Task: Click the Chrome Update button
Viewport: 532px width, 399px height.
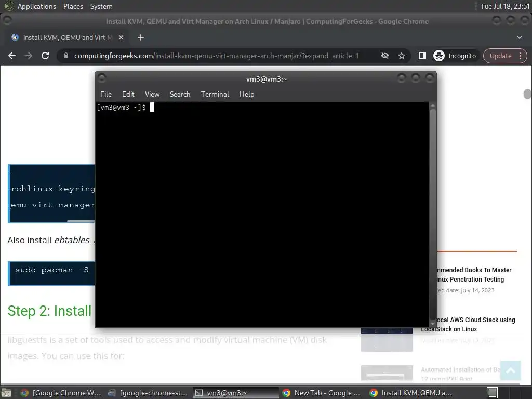Action: pos(500,56)
